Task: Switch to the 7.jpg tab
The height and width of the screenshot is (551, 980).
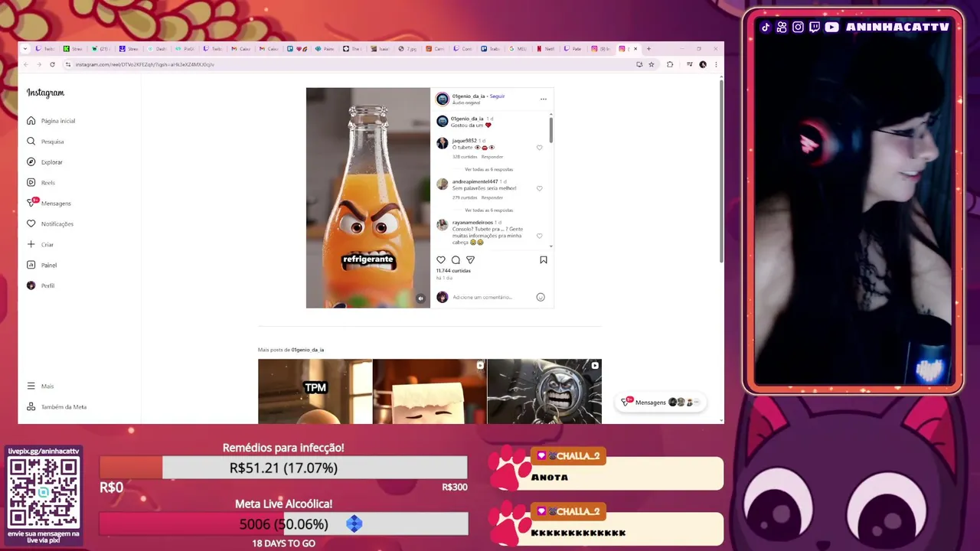Action: coord(408,49)
